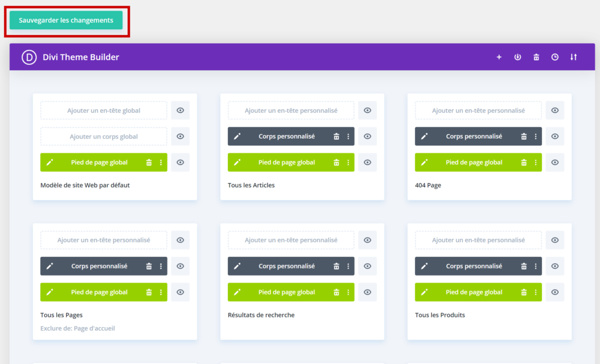Toggle footer visibility in Tous les Articles
This screenshot has width=600, height=364.
367,163
